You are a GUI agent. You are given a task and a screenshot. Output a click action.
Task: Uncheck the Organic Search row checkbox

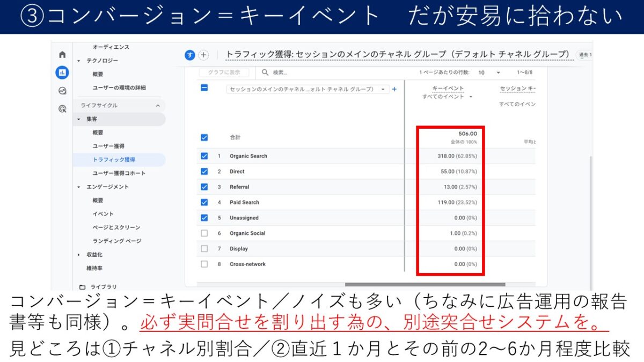204,156
